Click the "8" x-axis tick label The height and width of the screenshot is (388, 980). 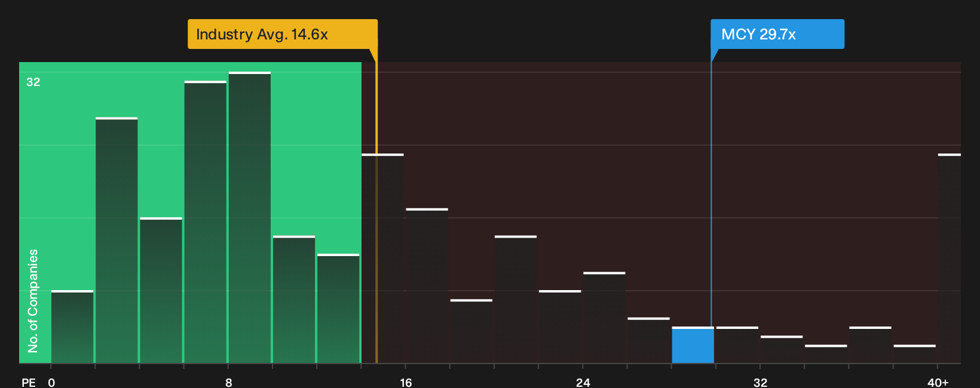pos(229,382)
